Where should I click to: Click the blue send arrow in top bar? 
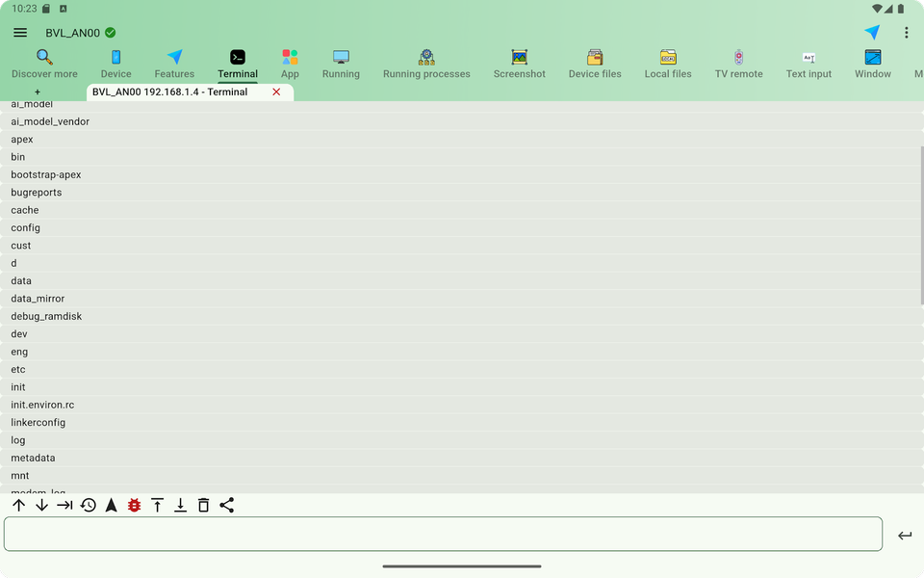872,32
